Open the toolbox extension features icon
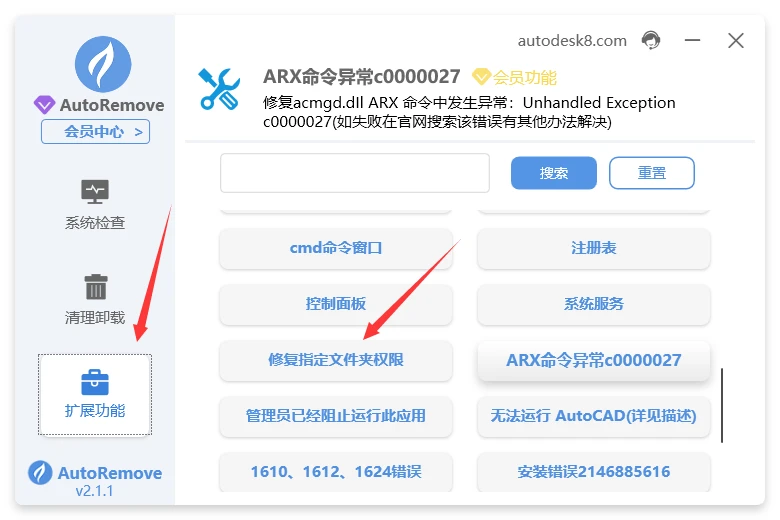780x520 pixels. point(95,382)
